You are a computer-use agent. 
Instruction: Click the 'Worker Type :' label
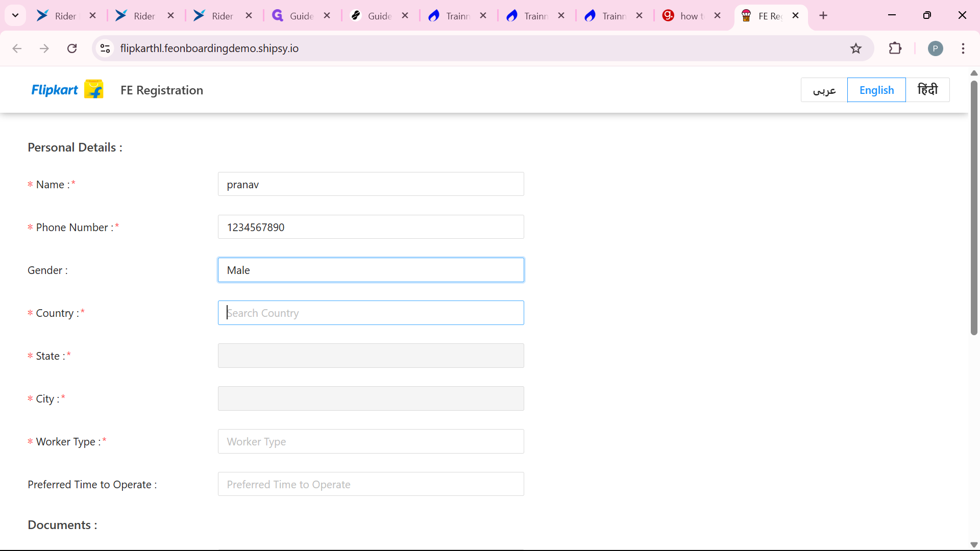point(68,442)
